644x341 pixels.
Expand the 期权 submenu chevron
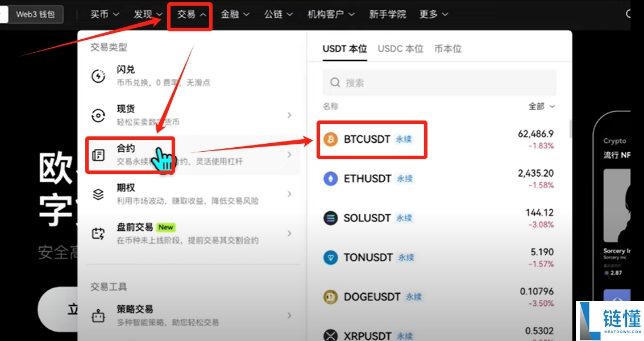coord(289,194)
